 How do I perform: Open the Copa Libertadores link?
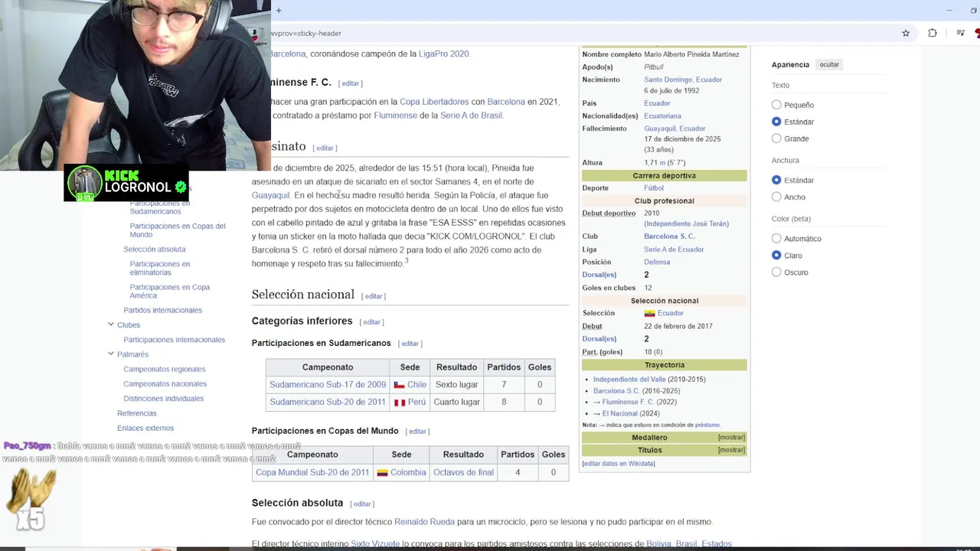coord(434,102)
